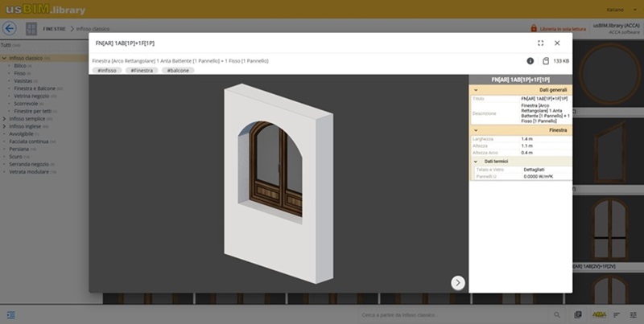Open the sort options icon

[x=617, y=314]
